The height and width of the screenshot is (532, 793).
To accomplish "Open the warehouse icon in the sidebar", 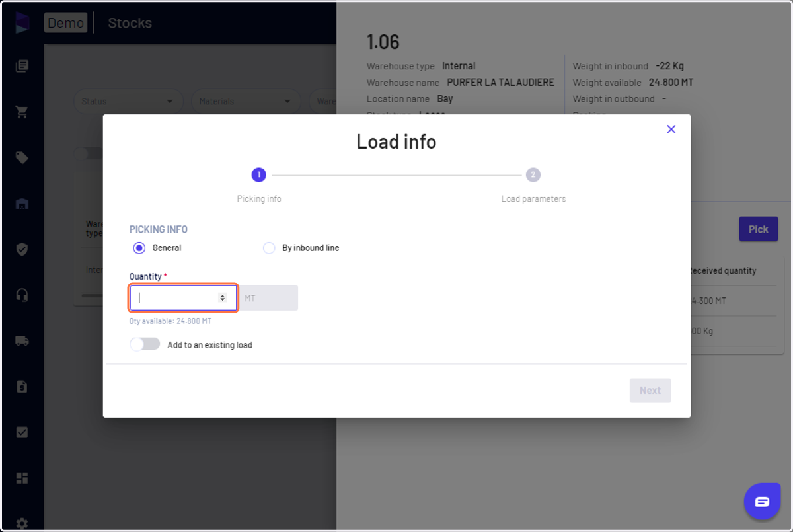I will click(x=22, y=204).
